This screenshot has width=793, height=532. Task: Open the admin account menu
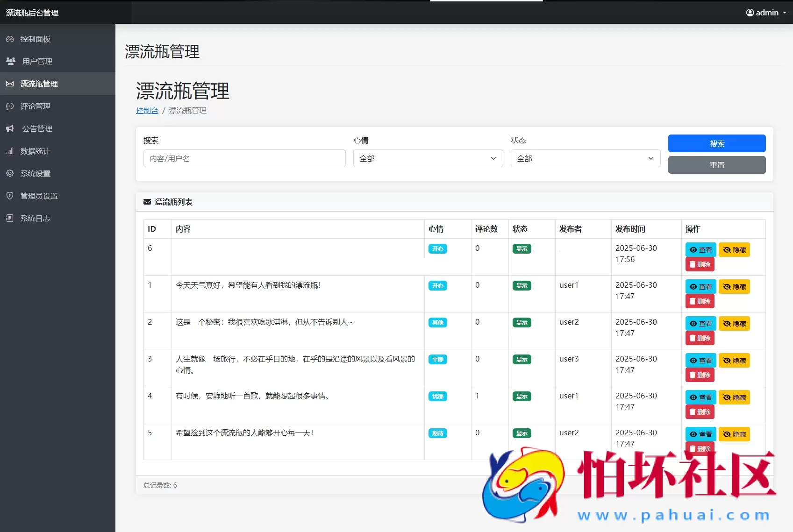765,13
